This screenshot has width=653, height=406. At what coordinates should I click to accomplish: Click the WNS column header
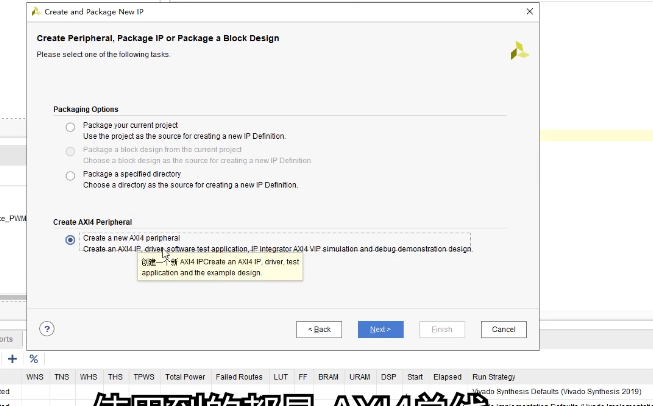(35, 377)
